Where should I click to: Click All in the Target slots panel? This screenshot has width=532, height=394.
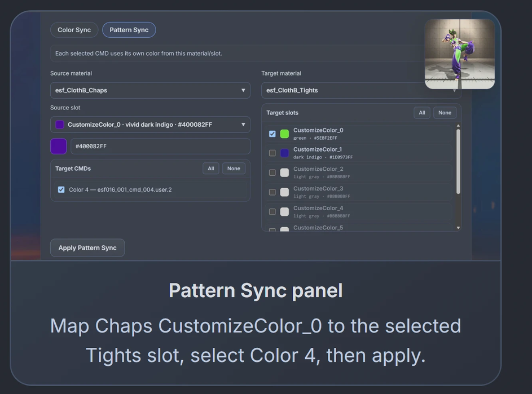tap(422, 113)
